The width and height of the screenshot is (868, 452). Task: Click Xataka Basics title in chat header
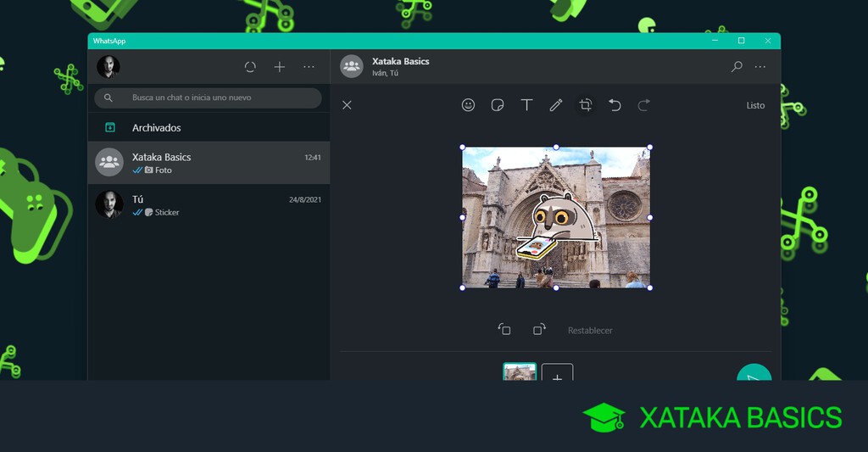[x=401, y=62]
